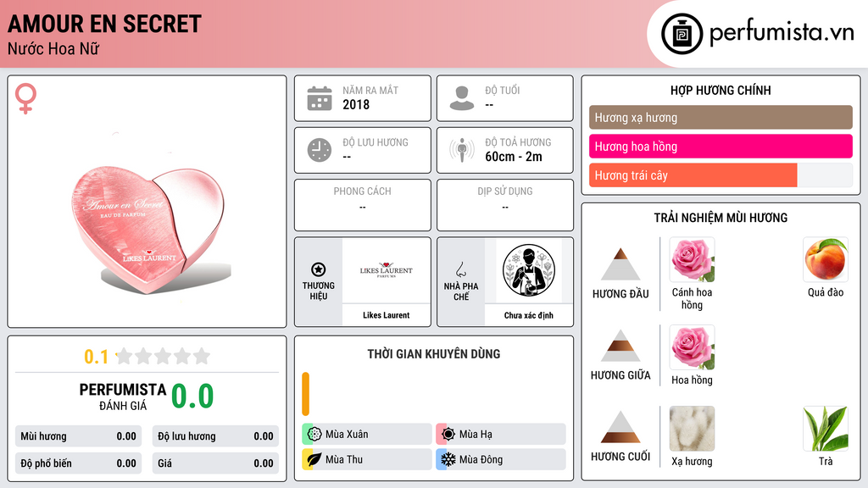Click the orange recommended-time vertical bar
Image resolution: width=868 pixels, height=488 pixels.
pos(305,394)
